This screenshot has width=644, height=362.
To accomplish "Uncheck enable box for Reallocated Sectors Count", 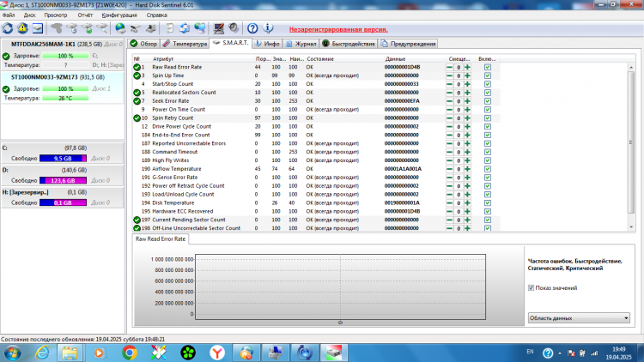I will [488, 93].
